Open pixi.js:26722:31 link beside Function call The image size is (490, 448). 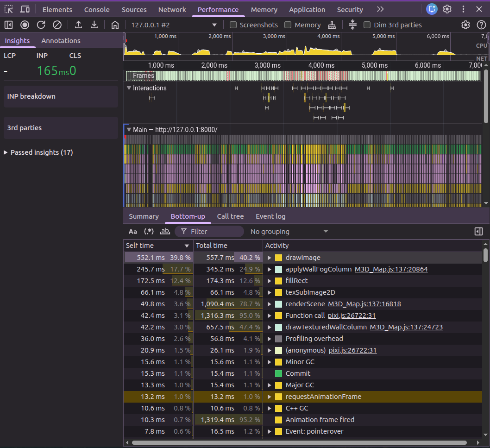click(x=352, y=316)
